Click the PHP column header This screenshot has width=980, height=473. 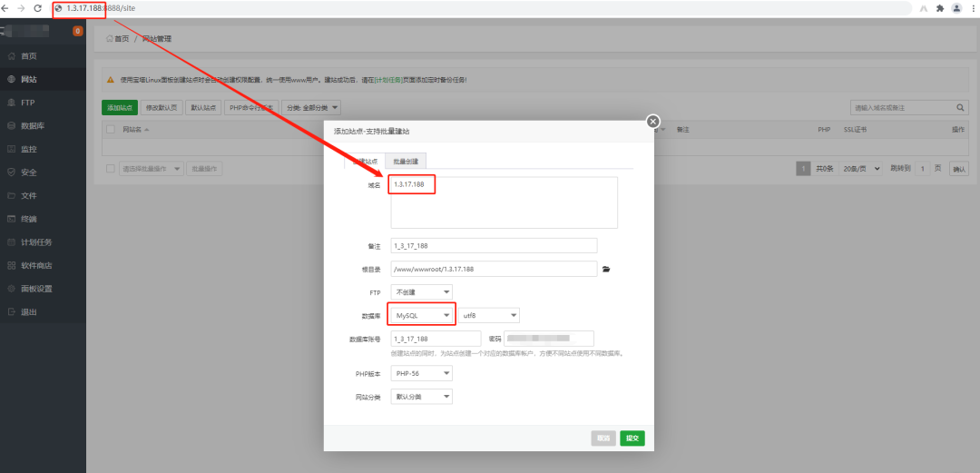pyautogui.click(x=823, y=130)
